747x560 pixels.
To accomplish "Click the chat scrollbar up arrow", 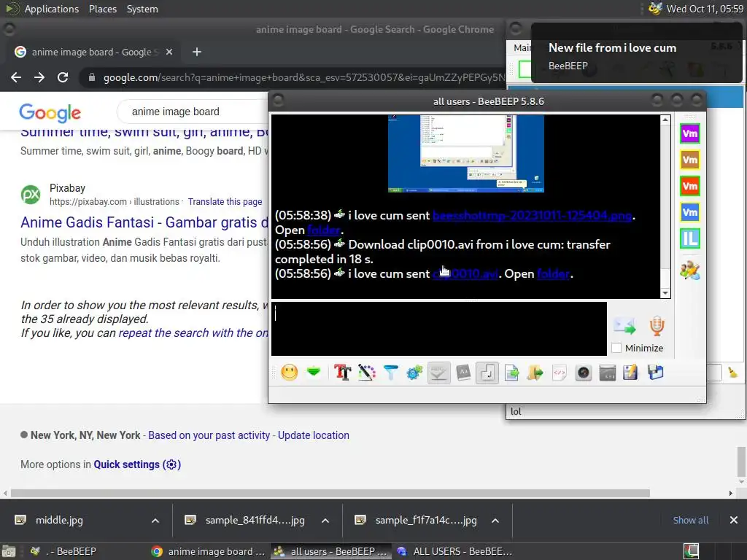I will click(665, 120).
